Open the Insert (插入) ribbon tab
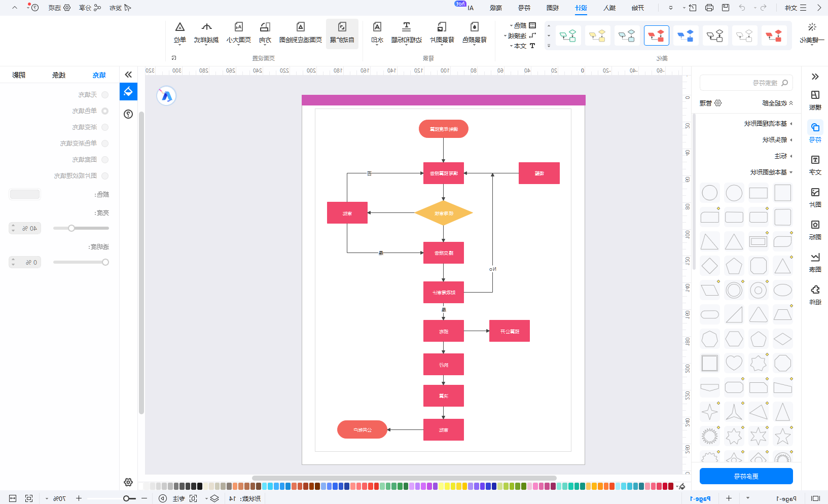 click(x=609, y=8)
